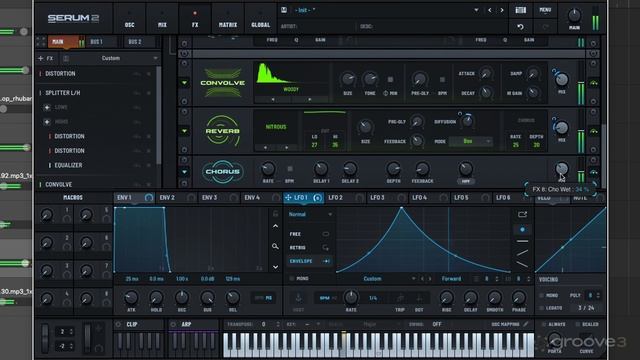Viewport: 640px width, 360px height.
Task: Open the preset browser icon
Action: pos(521,10)
